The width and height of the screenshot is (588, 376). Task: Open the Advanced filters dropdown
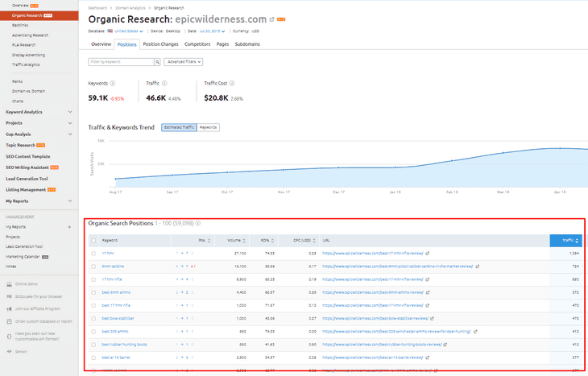click(184, 62)
